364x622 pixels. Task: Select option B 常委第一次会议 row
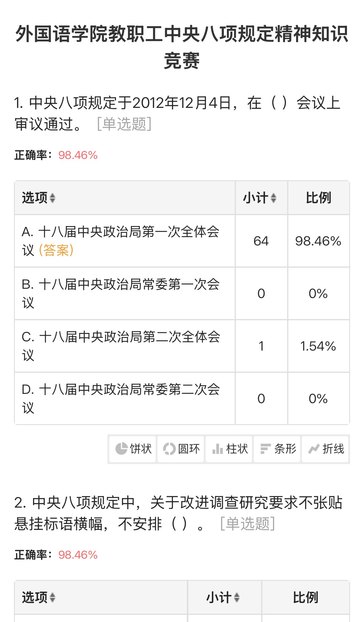tap(120, 293)
